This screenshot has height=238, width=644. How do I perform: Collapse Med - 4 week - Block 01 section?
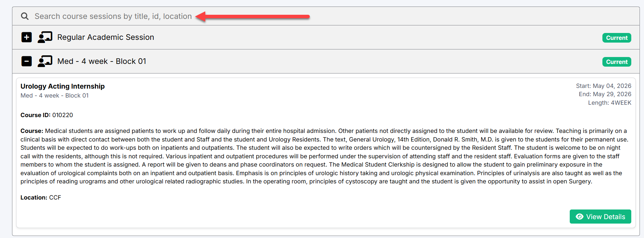click(x=26, y=61)
